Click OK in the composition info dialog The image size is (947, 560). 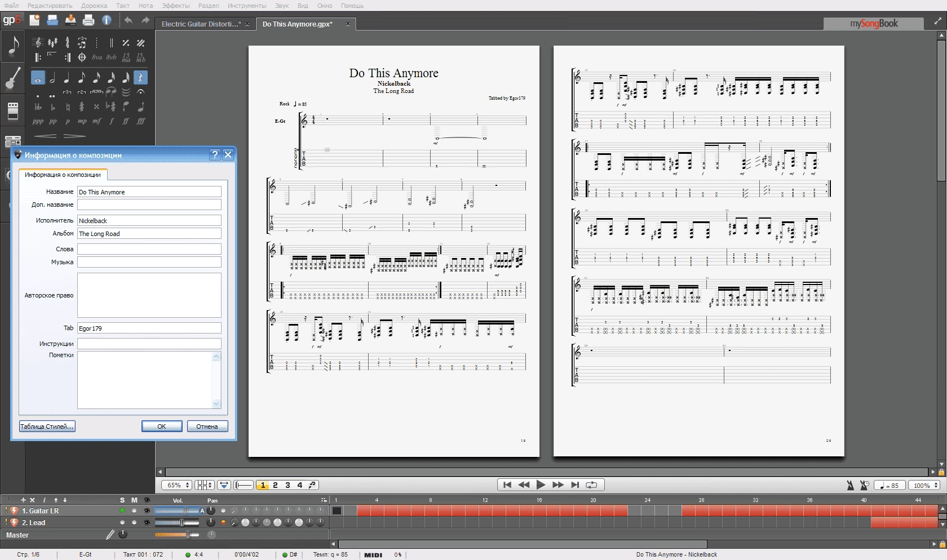162,426
